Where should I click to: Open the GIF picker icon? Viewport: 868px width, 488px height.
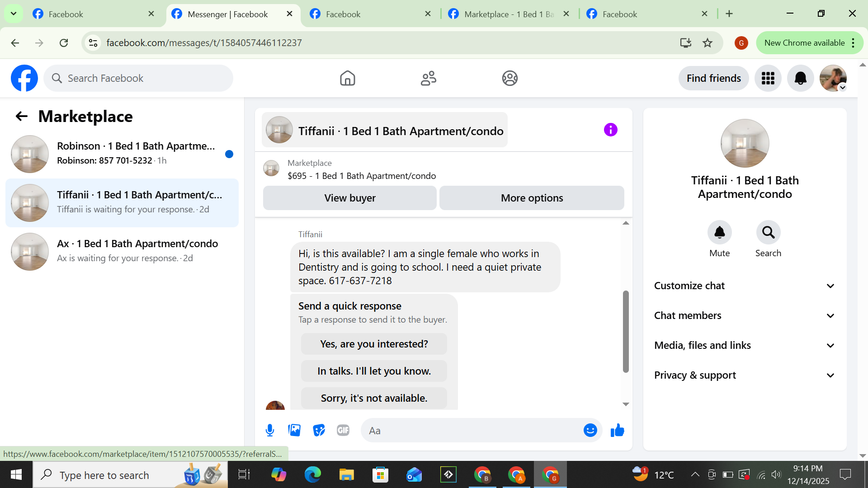tap(343, 430)
